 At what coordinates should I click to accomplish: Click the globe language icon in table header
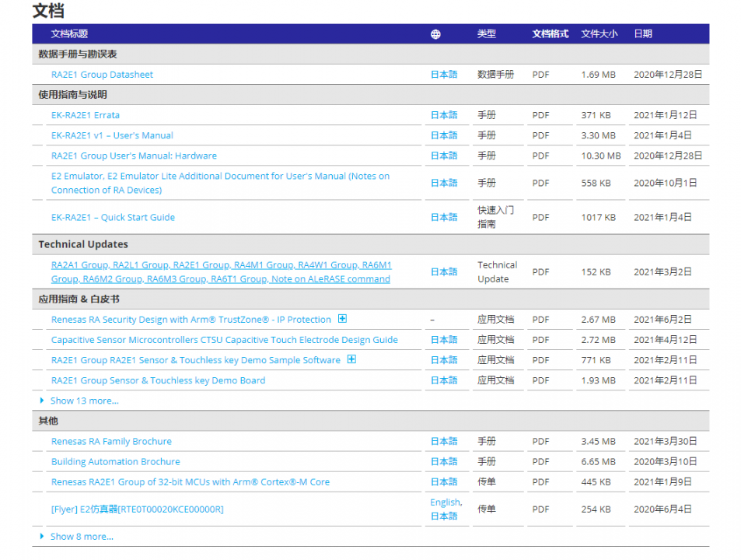[x=435, y=34]
